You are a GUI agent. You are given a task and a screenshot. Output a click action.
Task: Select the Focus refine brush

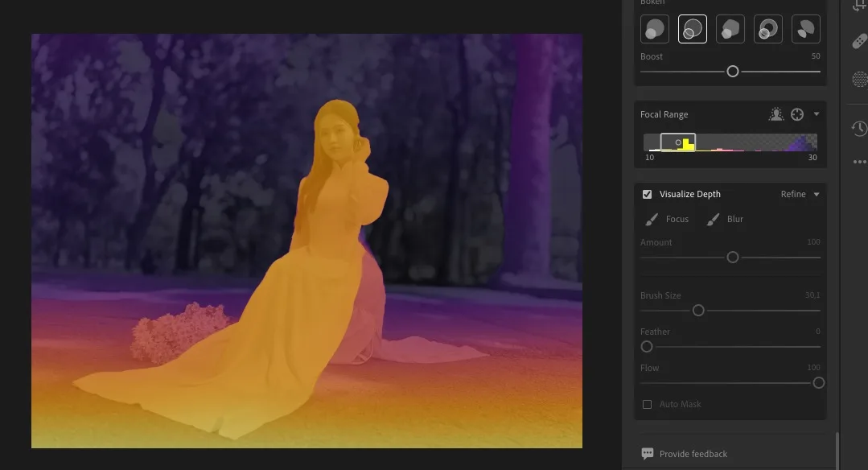pyautogui.click(x=667, y=219)
